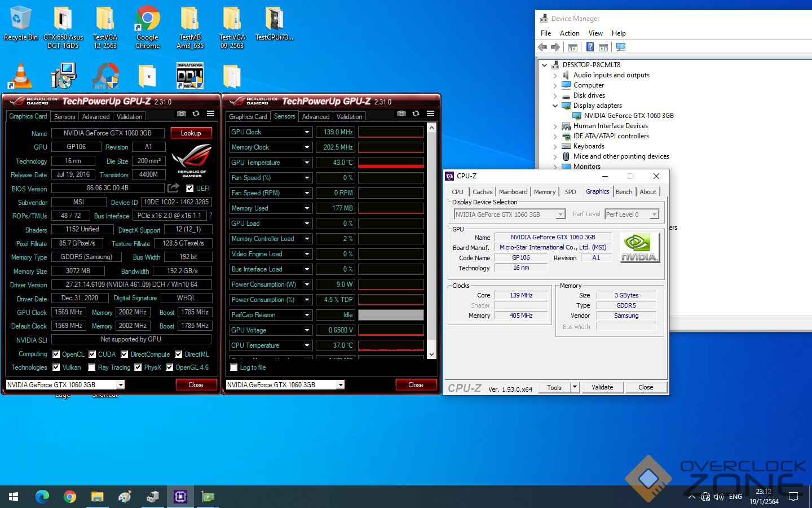Viewport: 812px width, 508px height.
Task: Enable the Log to file checkbox
Action: pyautogui.click(x=234, y=367)
